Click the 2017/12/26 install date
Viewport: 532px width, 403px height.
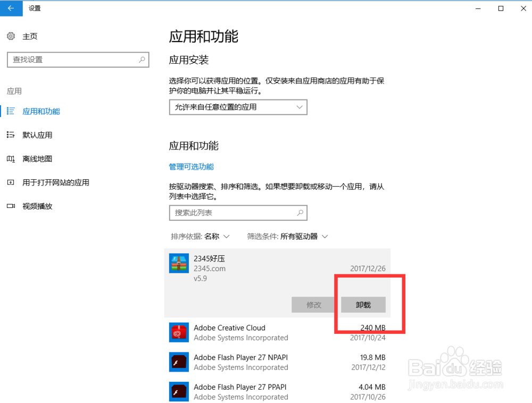pos(368,268)
